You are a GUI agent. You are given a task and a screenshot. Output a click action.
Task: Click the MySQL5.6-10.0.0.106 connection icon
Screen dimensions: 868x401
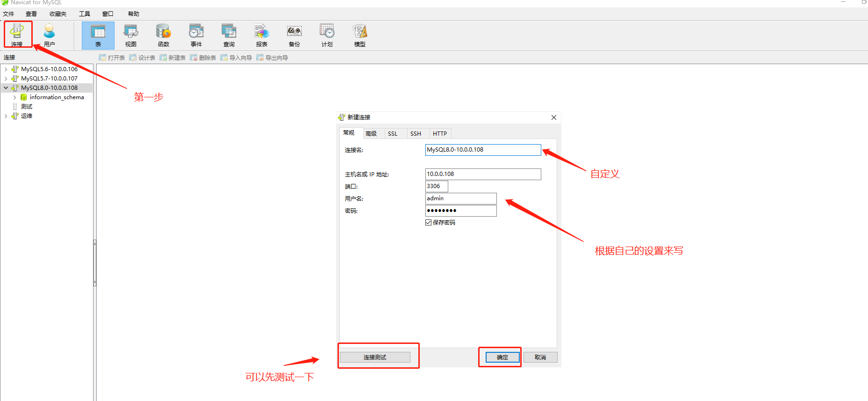15,69
